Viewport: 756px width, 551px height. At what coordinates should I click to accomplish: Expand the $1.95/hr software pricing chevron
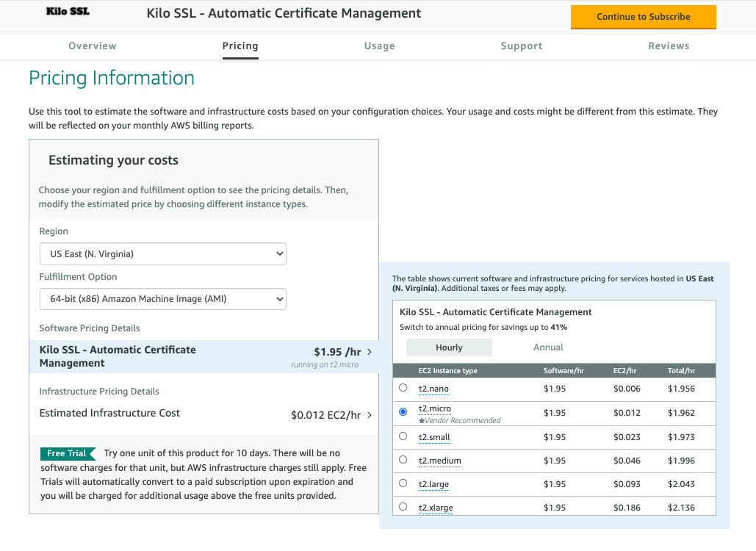click(x=370, y=352)
